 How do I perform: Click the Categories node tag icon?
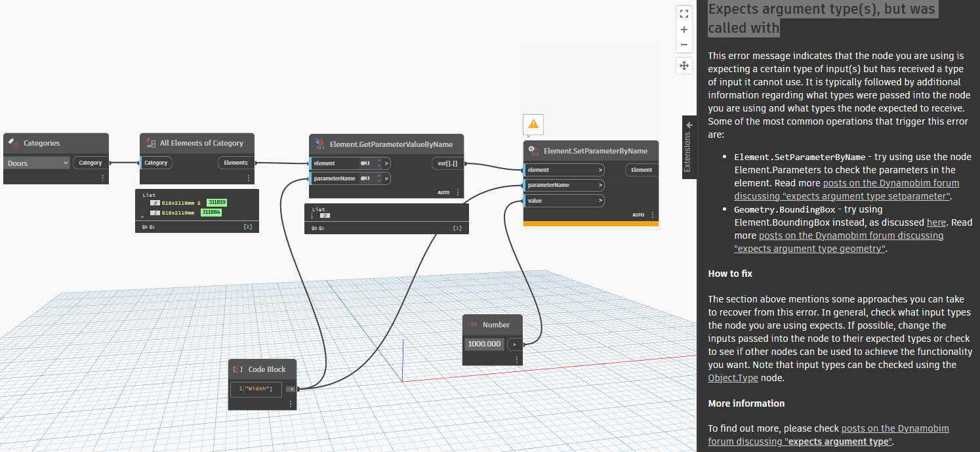[x=14, y=143]
